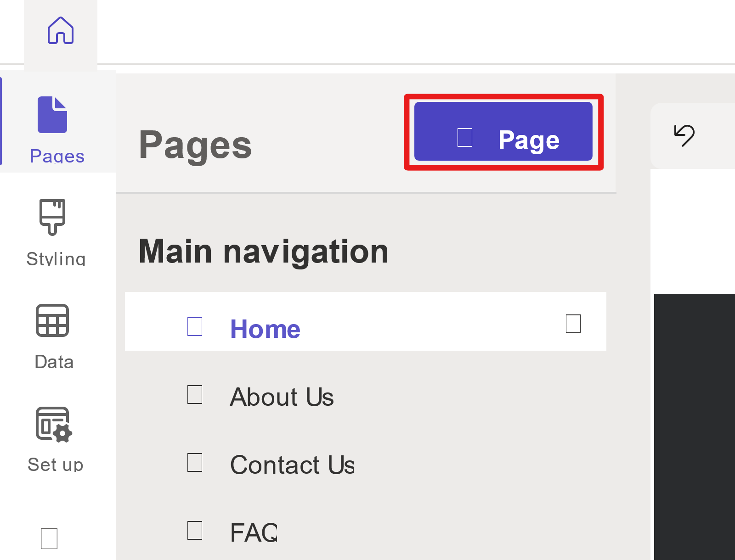Open the Styling paintbrush panel
Viewport: 735px width, 560px height.
[x=56, y=233]
